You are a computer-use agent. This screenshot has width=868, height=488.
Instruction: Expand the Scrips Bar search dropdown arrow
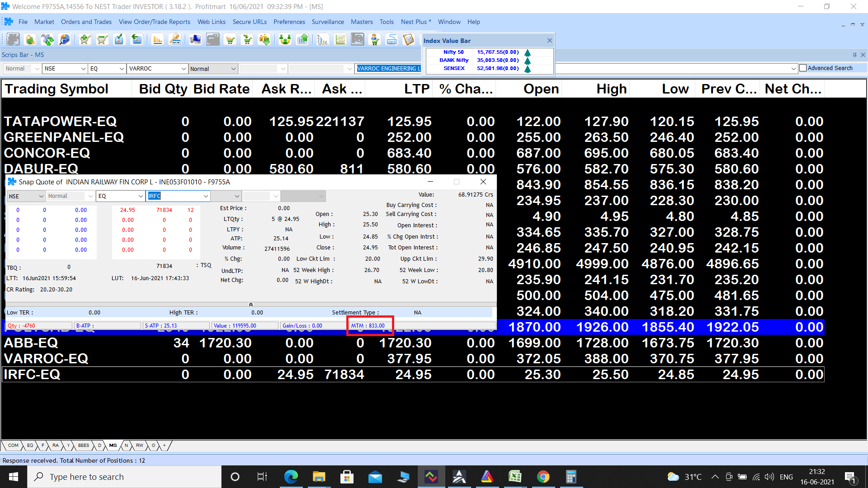(x=793, y=69)
